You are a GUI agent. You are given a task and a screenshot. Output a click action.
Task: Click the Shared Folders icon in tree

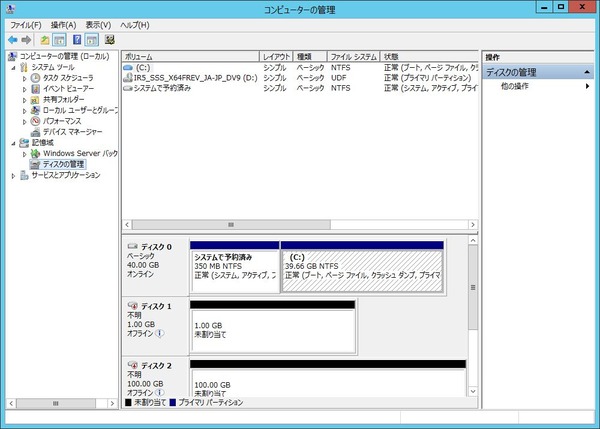(35, 100)
